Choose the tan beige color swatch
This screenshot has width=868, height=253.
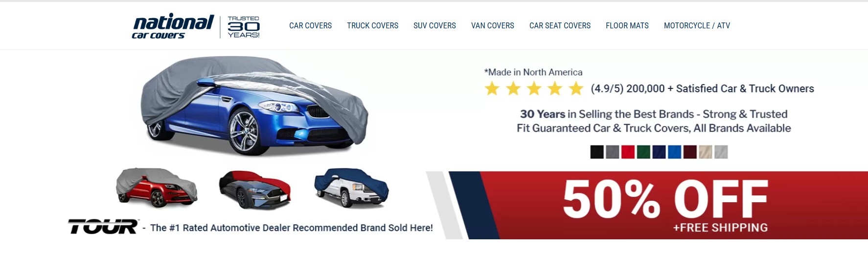click(706, 152)
